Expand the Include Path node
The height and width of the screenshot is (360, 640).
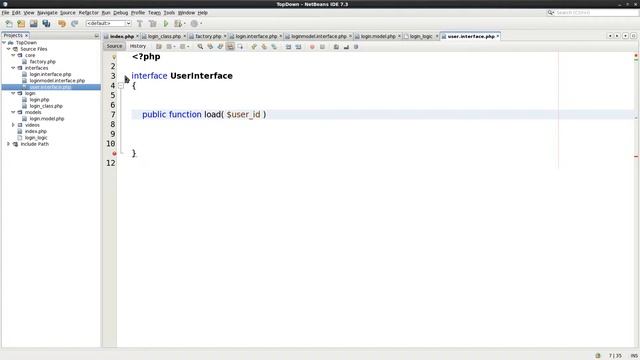pos(9,144)
